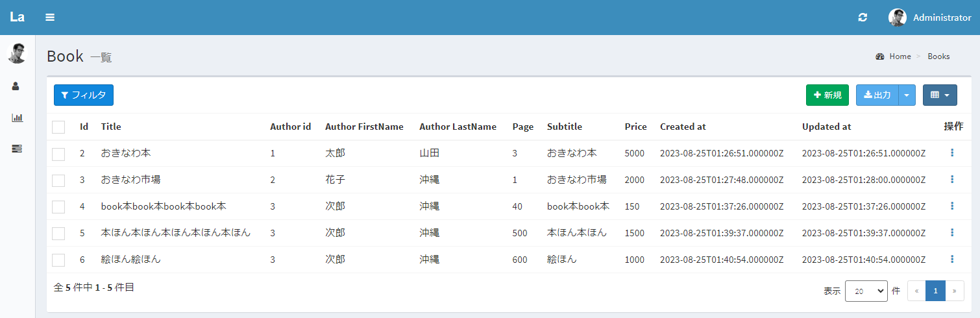980x318 pixels.
Task: Open actions menu for row Id 6
Action: click(x=952, y=259)
